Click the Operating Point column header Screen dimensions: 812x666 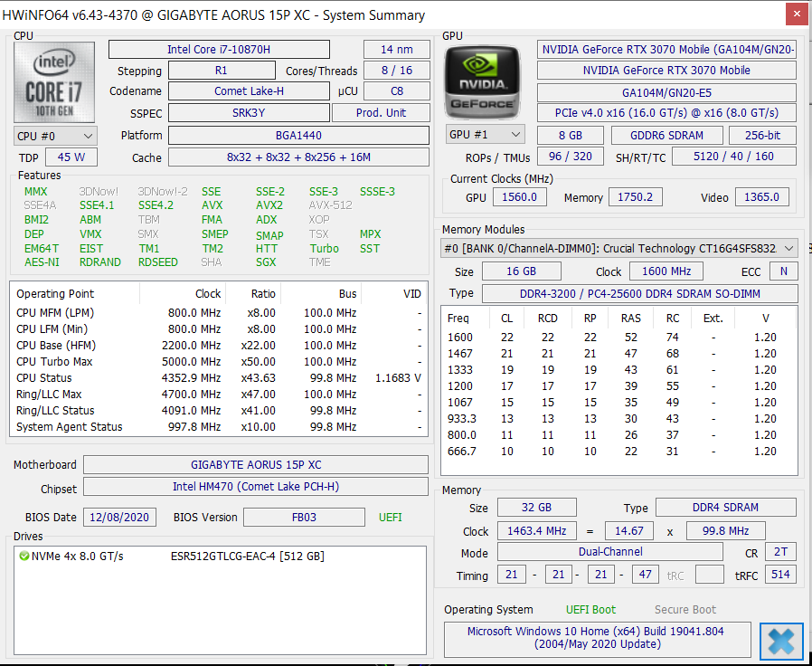[x=75, y=294]
